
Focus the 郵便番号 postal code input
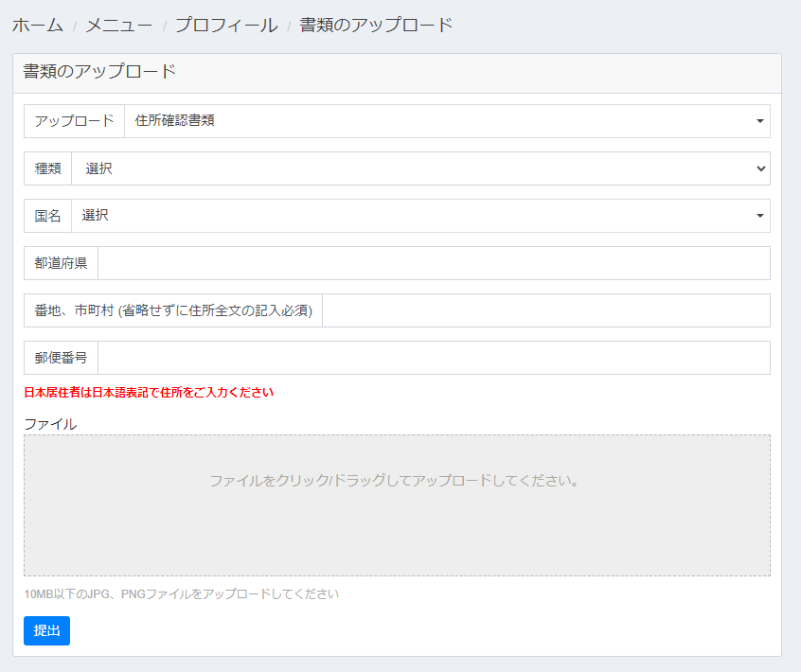tap(434, 358)
